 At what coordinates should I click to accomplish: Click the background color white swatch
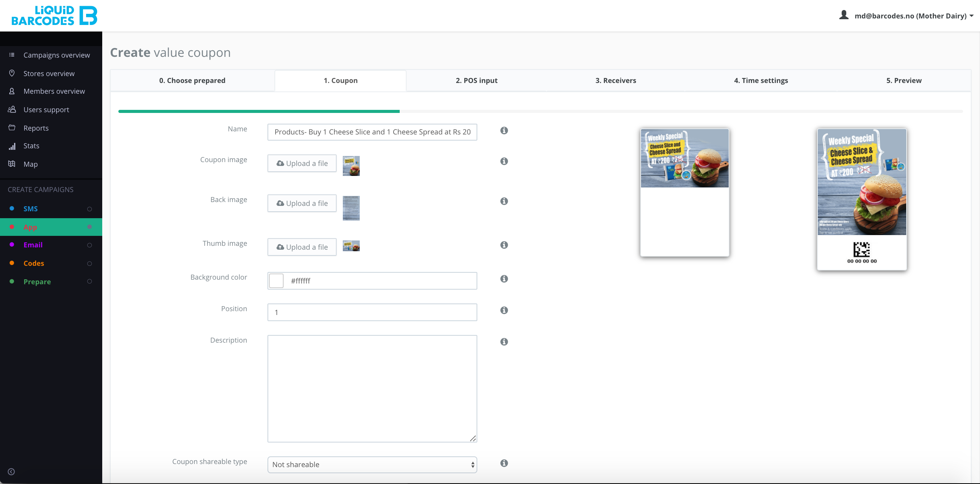pos(277,280)
